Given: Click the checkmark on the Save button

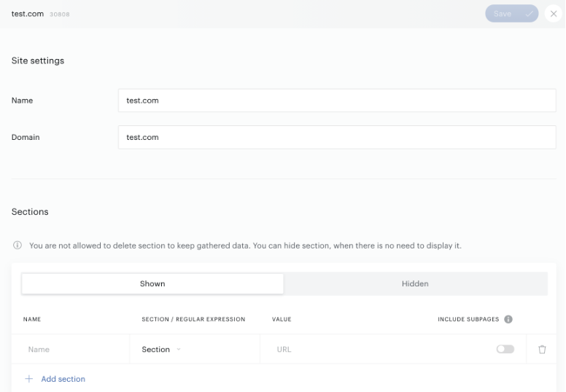Looking at the screenshot, I should tap(529, 14).
